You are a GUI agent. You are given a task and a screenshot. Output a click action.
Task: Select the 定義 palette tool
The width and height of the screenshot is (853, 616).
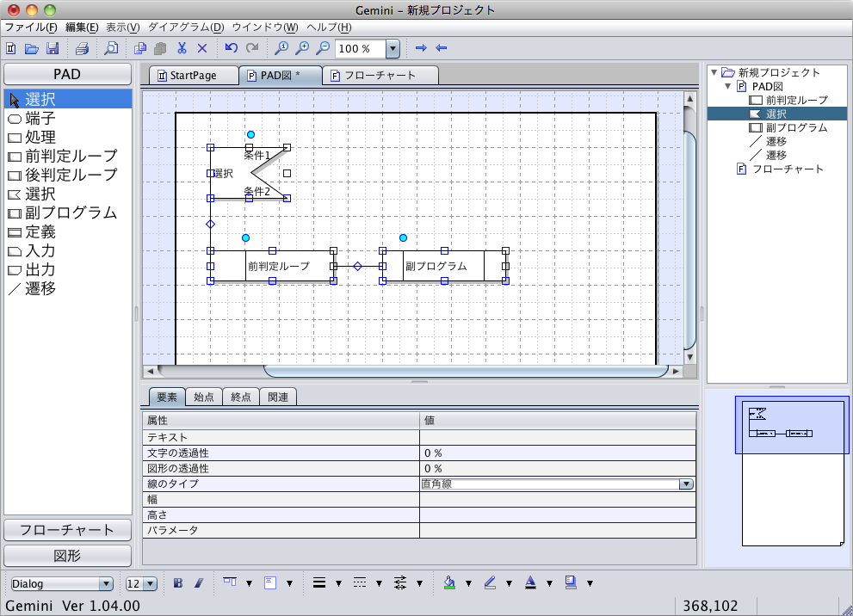pos(67,232)
